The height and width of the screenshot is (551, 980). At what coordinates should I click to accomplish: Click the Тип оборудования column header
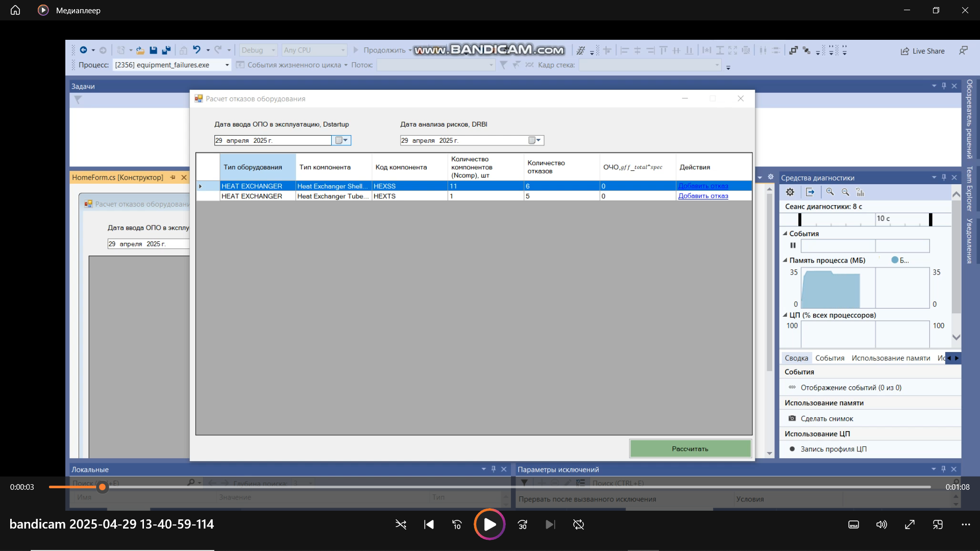click(258, 167)
